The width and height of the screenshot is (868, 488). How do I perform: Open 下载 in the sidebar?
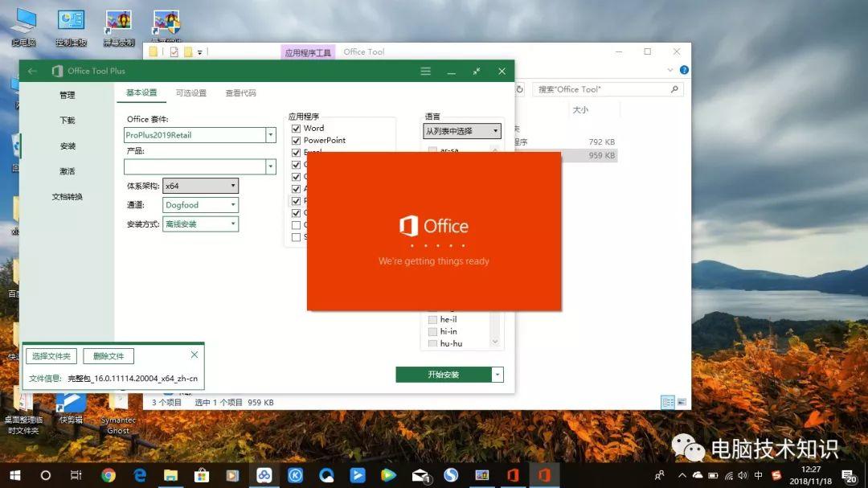[67, 121]
